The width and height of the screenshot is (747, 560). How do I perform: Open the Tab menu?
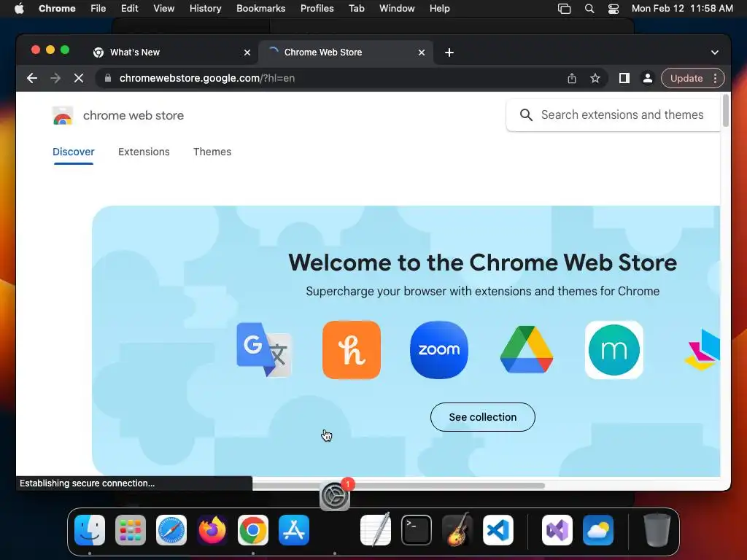[x=356, y=8]
